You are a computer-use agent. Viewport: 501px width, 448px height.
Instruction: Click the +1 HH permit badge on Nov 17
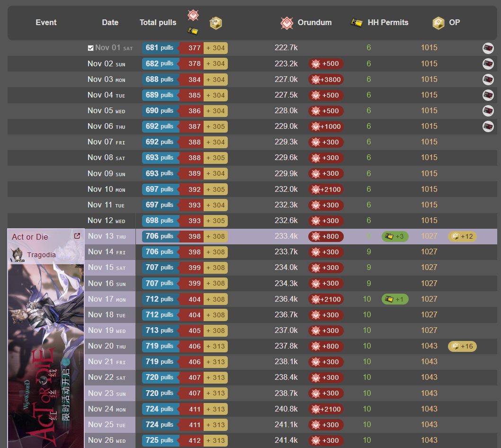click(x=395, y=299)
